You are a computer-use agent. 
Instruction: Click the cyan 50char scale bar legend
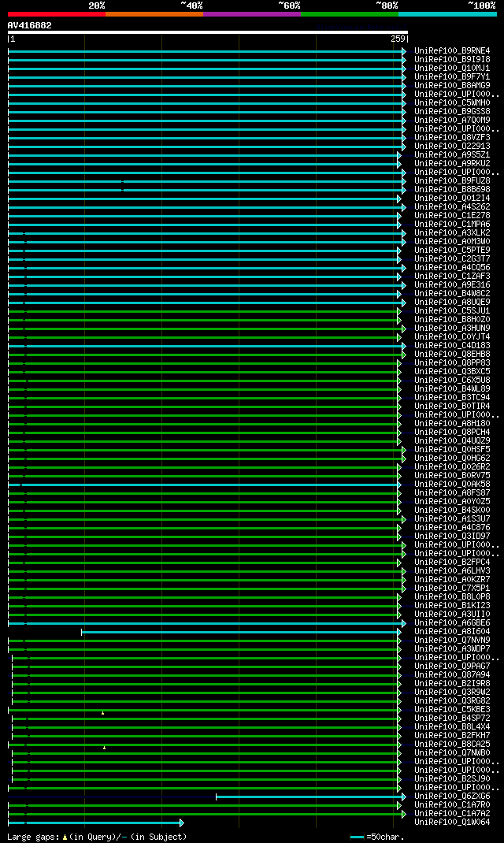pyautogui.click(x=358, y=837)
